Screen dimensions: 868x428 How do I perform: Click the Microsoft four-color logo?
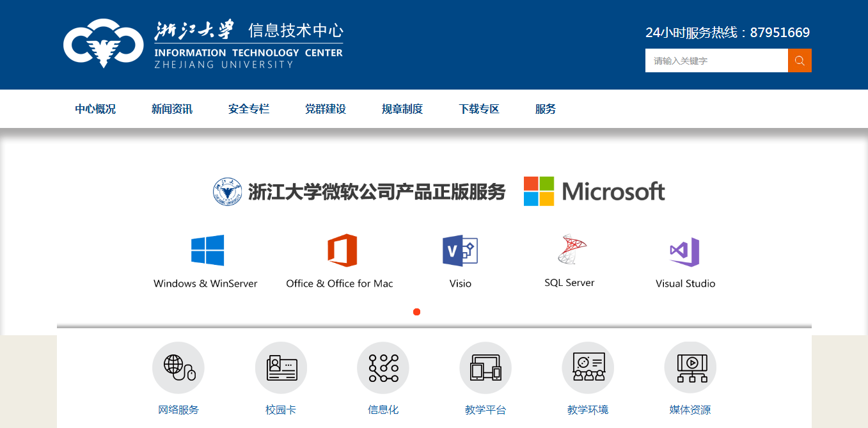pos(539,191)
